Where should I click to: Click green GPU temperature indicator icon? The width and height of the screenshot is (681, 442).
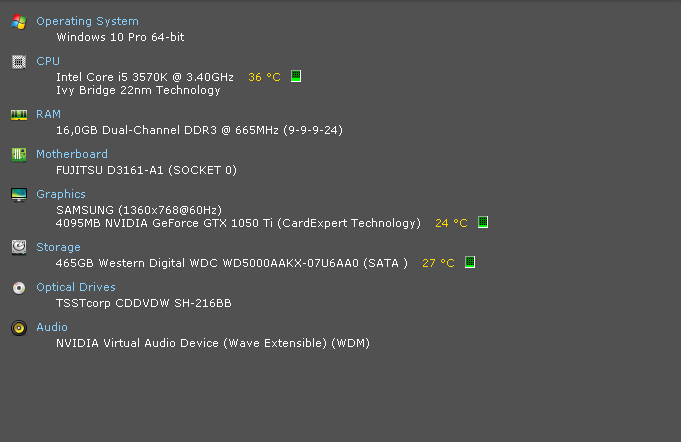click(x=483, y=222)
